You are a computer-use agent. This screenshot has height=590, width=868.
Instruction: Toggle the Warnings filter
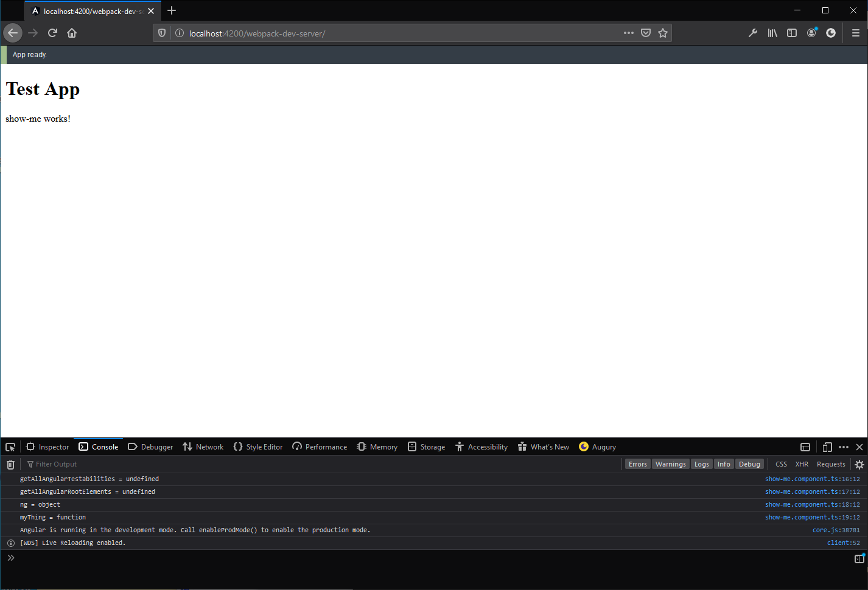click(x=671, y=464)
